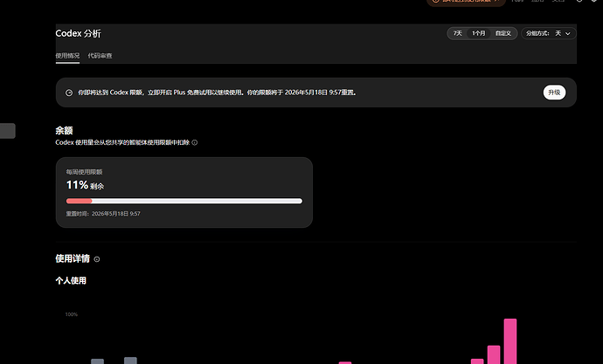Click the info icon beside 使用详情
Screen dimensions: 603x364
coord(97,259)
